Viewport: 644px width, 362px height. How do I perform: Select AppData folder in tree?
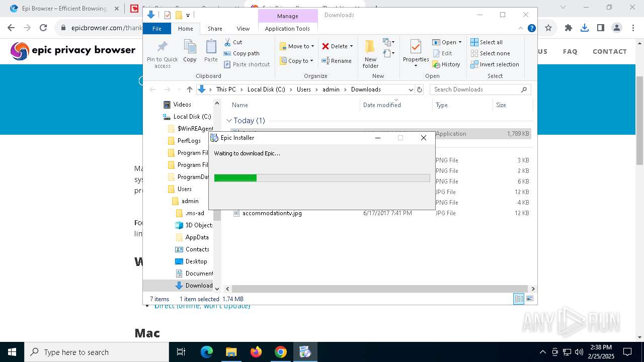pyautogui.click(x=197, y=237)
